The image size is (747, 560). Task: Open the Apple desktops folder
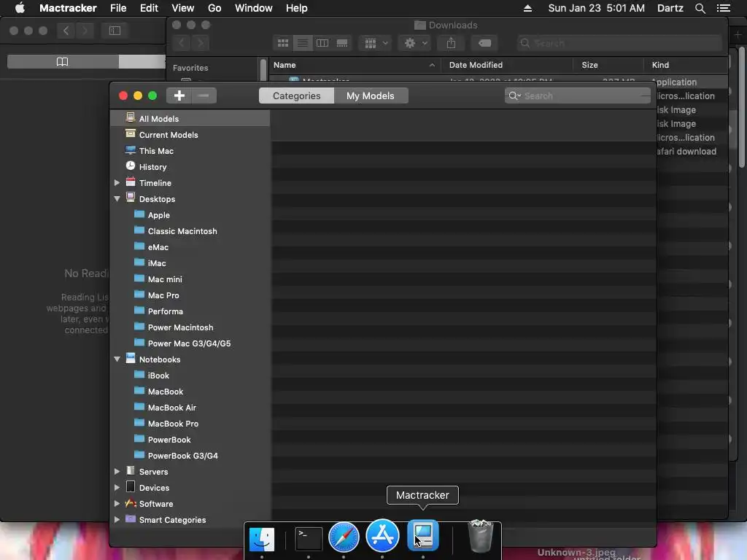[190, 215]
